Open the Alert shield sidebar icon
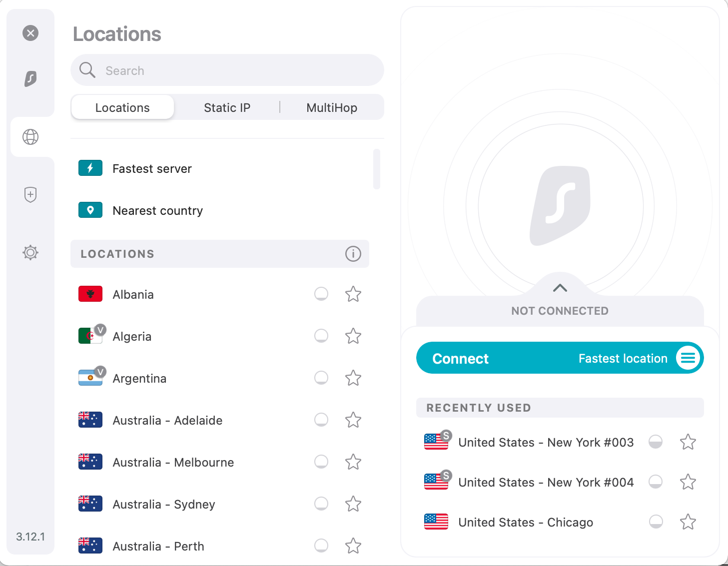This screenshot has width=728, height=566. pos(30,194)
